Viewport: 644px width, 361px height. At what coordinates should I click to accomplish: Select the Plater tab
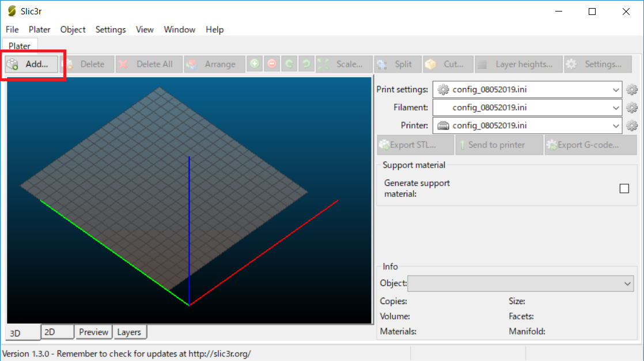click(x=20, y=46)
